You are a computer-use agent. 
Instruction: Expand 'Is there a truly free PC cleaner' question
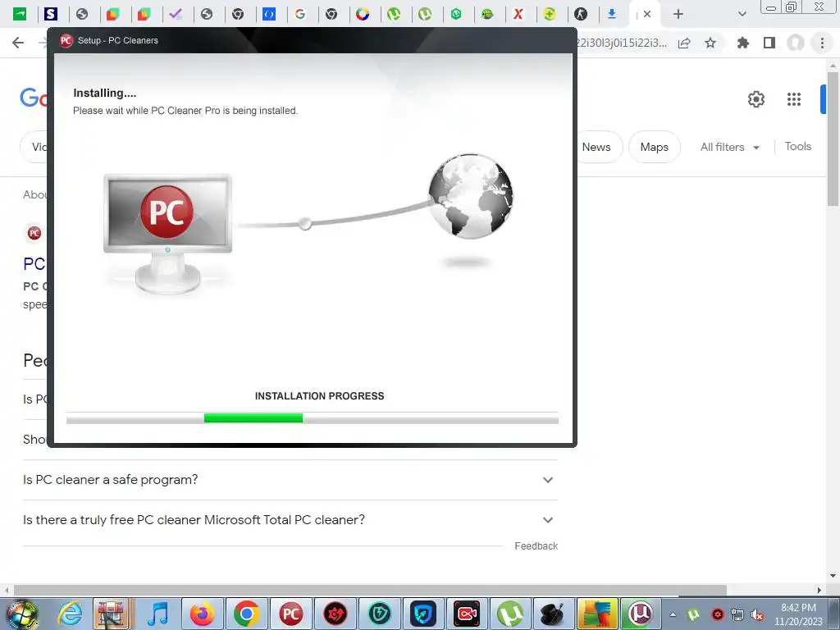pyautogui.click(x=290, y=519)
